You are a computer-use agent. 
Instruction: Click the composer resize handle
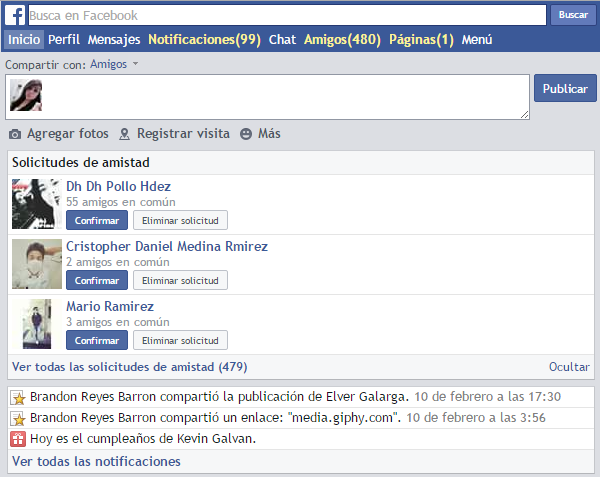525,114
